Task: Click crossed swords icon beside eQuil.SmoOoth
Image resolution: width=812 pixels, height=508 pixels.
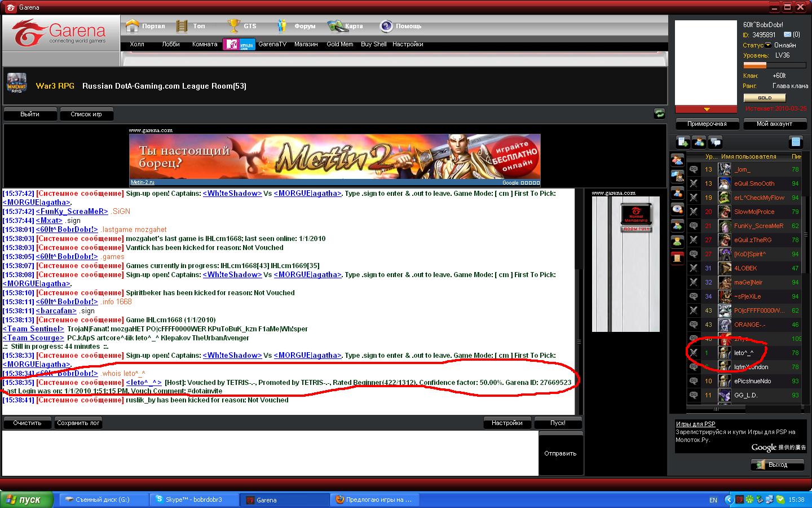Action: tap(694, 183)
